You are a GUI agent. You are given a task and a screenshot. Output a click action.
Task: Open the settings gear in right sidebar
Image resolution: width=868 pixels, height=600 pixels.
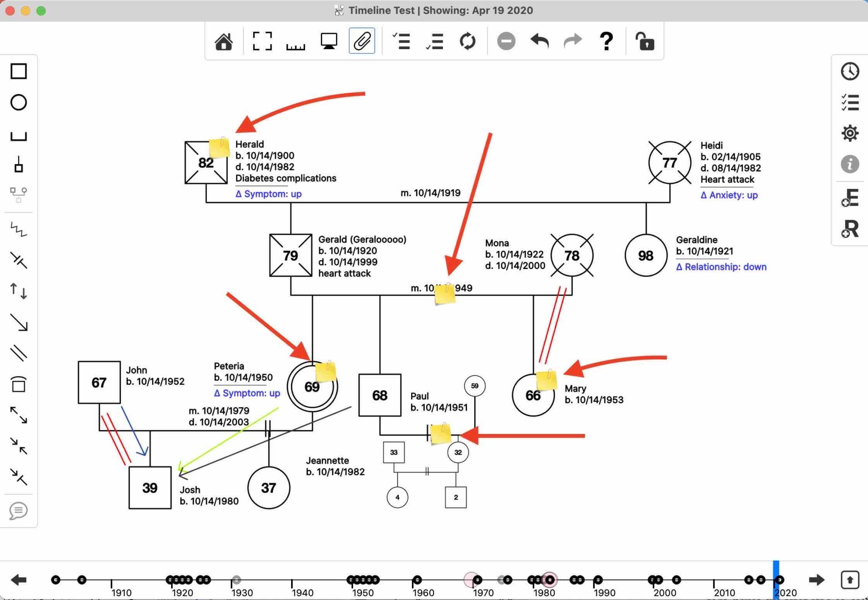pos(849,133)
